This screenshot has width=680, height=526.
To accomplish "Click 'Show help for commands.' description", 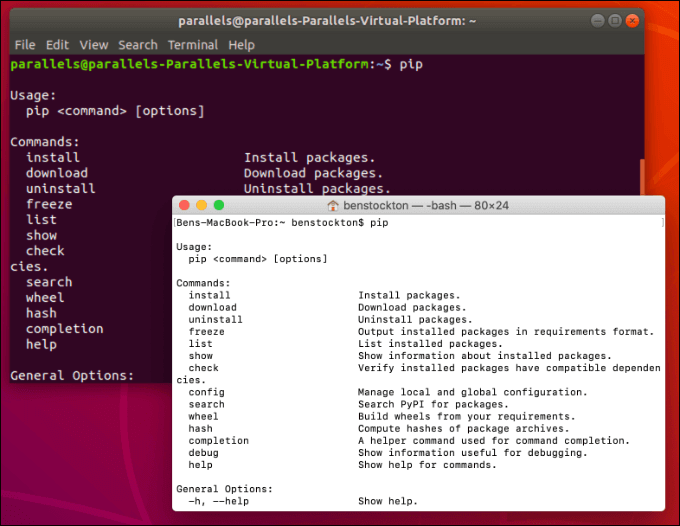I will (427, 465).
